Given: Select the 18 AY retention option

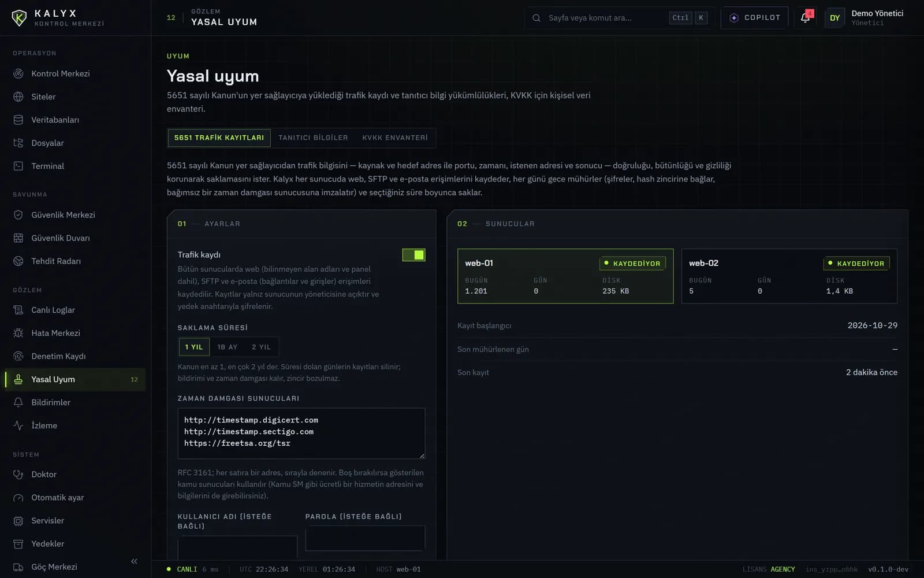Looking at the screenshot, I should [x=228, y=347].
